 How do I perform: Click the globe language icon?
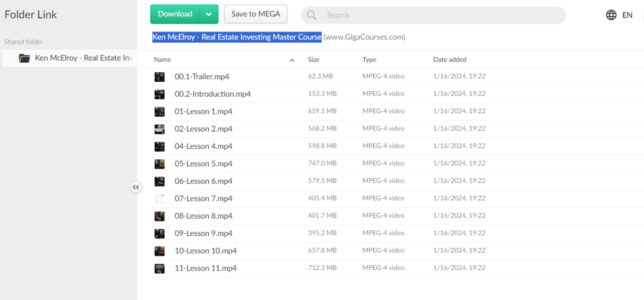pos(611,15)
